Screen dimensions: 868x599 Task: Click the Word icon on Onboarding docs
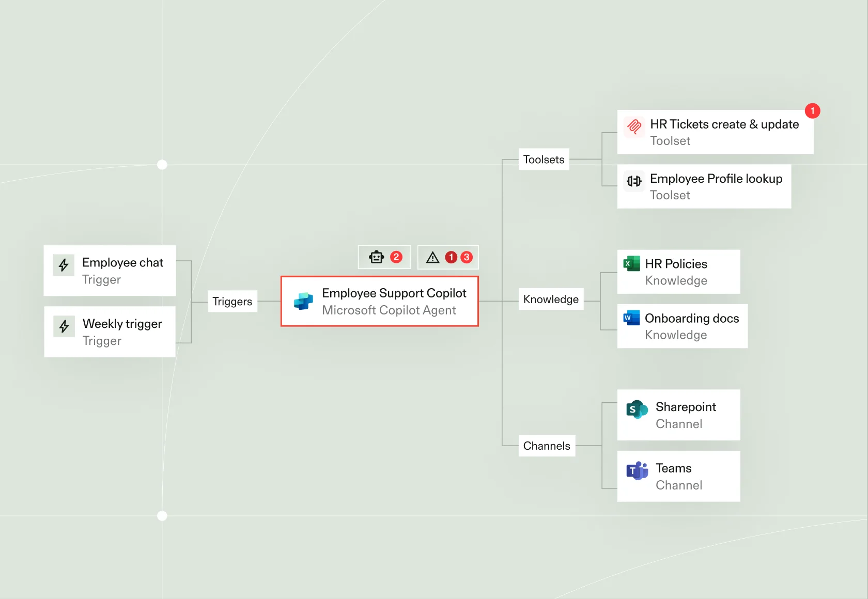pos(631,318)
